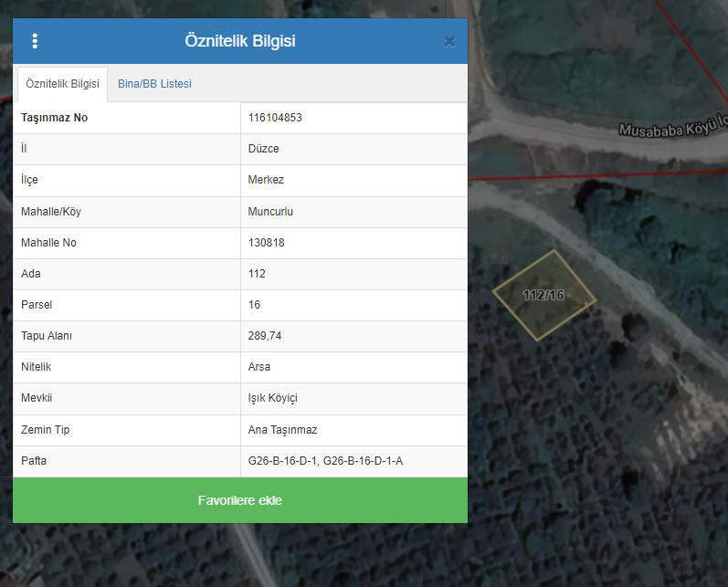Click the Taşınmaz No label
This screenshot has width=728, height=587.
pos(54,118)
